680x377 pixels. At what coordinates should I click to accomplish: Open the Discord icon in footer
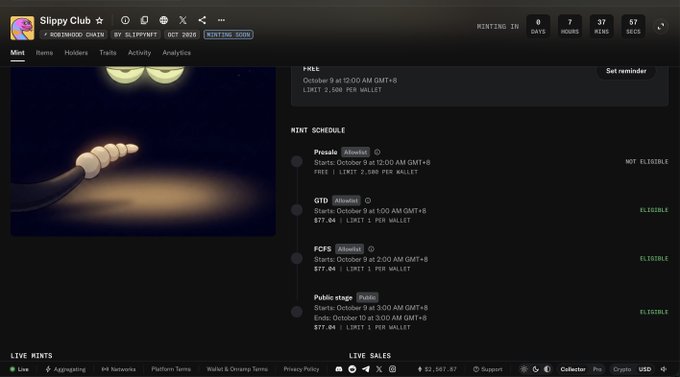click(339, 369)
